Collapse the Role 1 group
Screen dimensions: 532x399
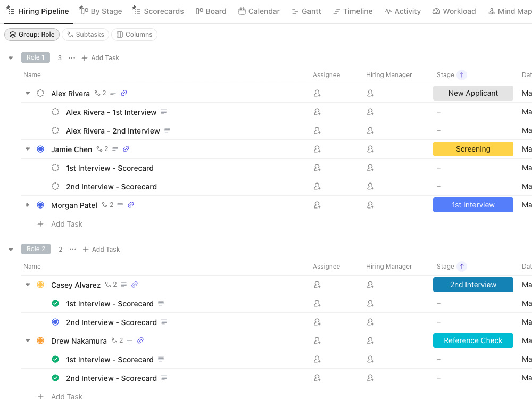pos(11,57)
